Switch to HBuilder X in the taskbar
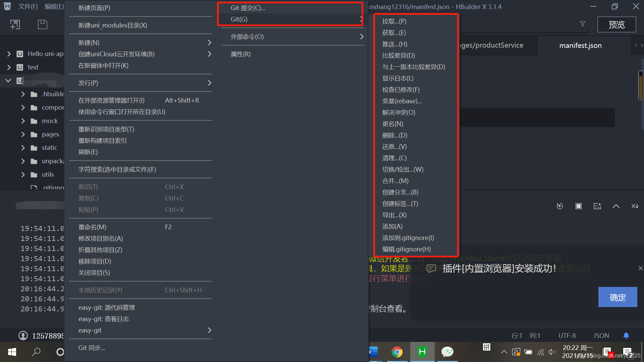 coord(422,352)
